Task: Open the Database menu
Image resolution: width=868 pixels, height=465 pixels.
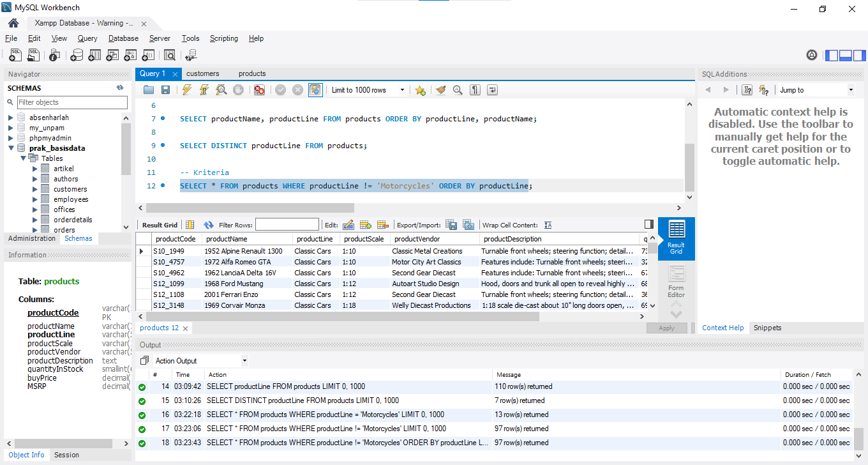Action: [123, 38]
